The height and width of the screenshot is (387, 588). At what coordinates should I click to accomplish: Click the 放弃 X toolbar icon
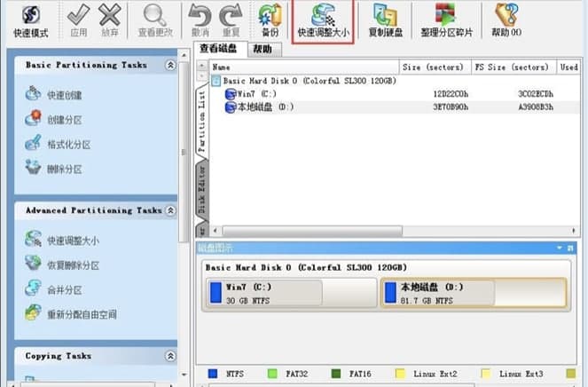pos(109,15)
